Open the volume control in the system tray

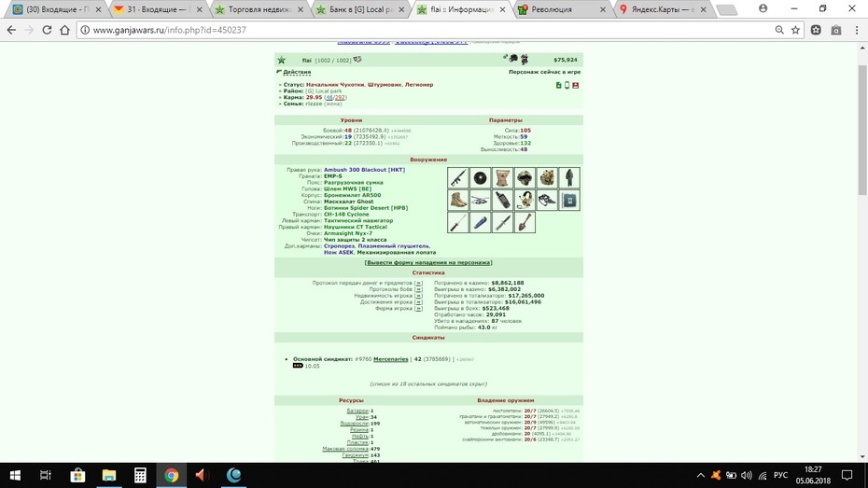[747, 475]
